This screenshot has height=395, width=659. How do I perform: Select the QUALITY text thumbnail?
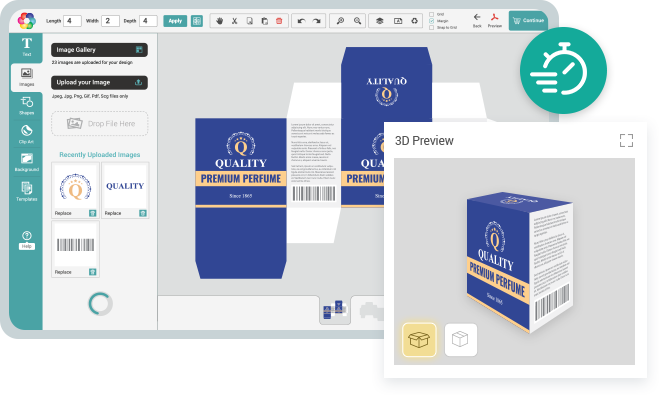point(125,186)
